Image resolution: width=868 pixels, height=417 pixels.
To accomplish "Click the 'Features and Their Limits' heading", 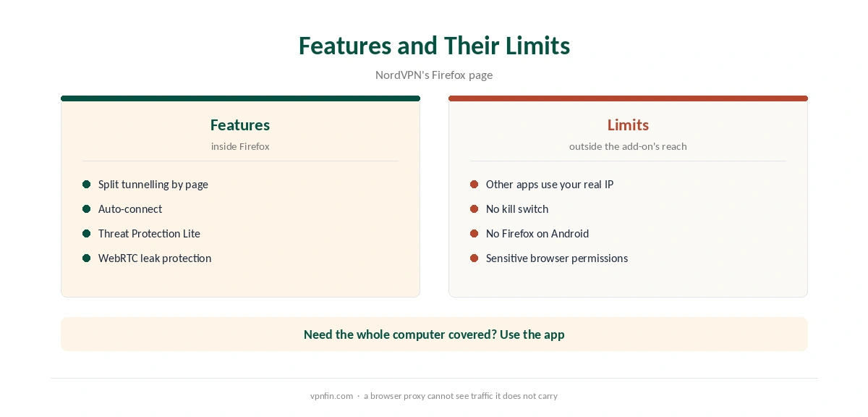I will tap(434, 46).
